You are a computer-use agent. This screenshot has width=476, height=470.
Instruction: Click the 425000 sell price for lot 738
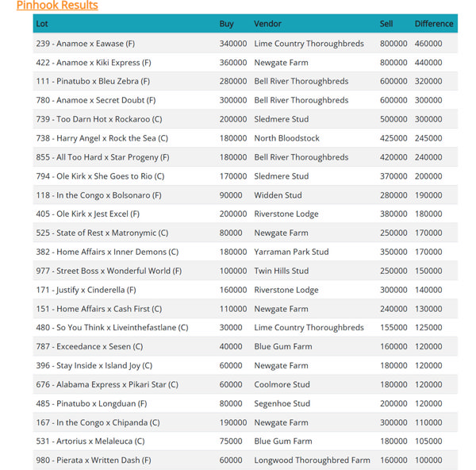pyautogui.click(x=393, y=138)
